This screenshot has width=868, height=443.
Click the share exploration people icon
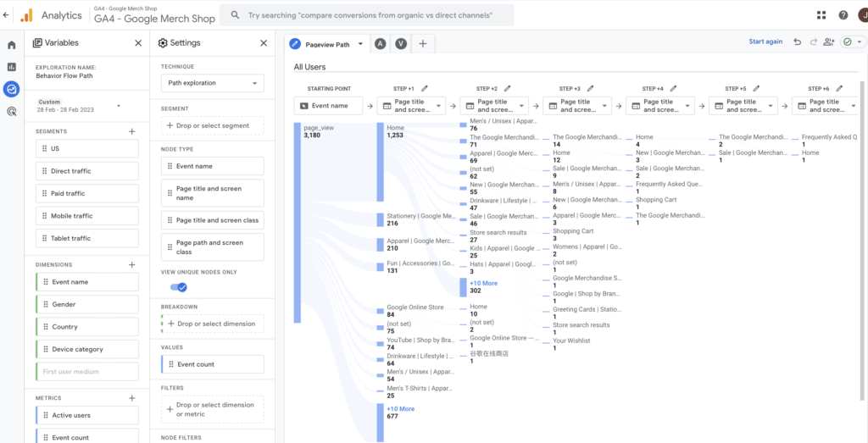pyautogui.click(x=829, y=42)
